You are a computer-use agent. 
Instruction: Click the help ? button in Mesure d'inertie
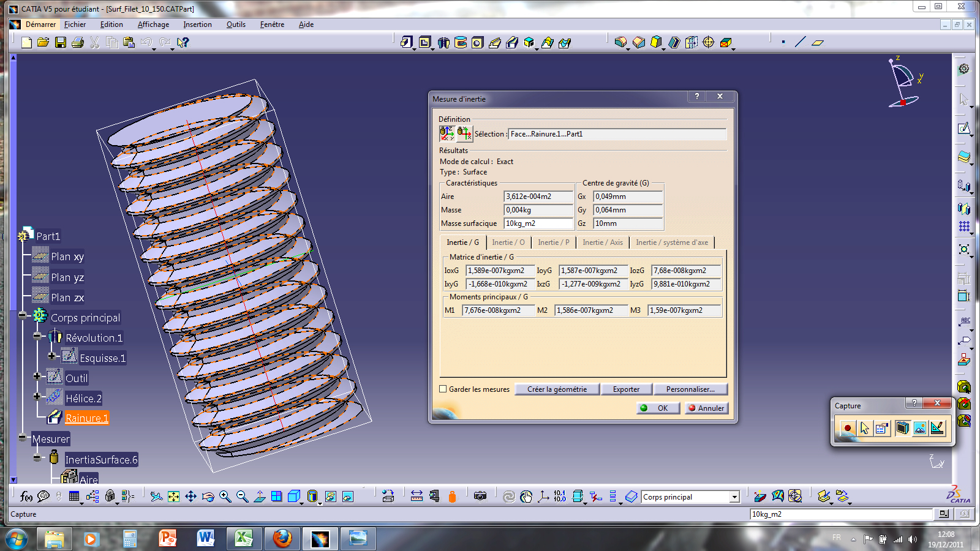[696, 96]
